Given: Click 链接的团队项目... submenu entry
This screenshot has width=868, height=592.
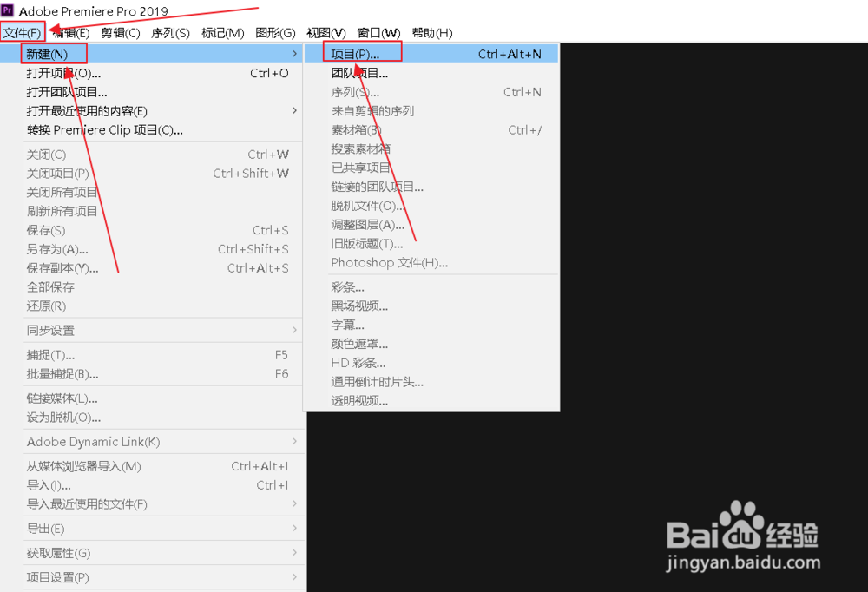Looking at the screenshot, I should 431,187.
